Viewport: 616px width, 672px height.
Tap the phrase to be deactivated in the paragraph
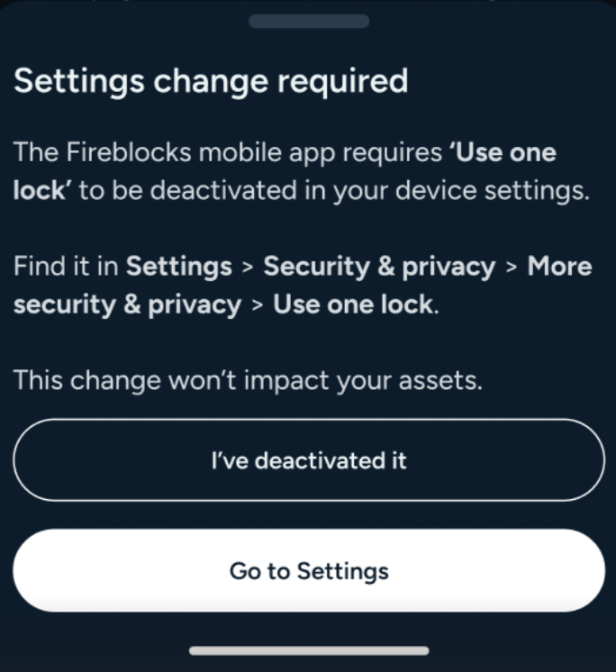187,190
